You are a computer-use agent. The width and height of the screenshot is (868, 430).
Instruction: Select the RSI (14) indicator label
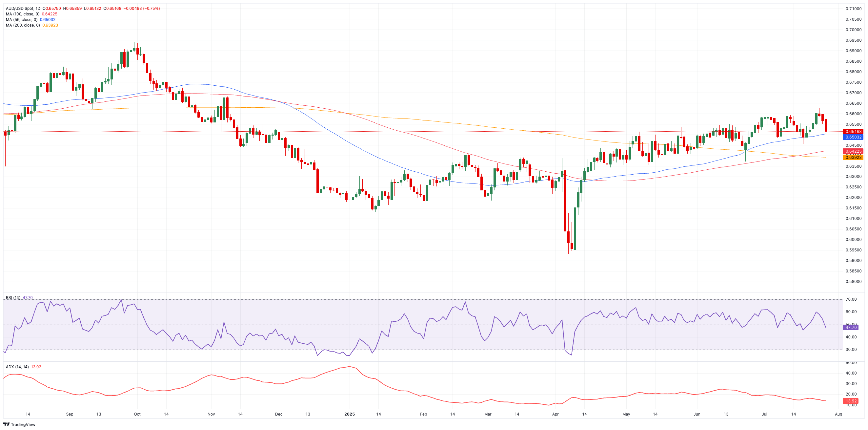click(x=13, y=297)
